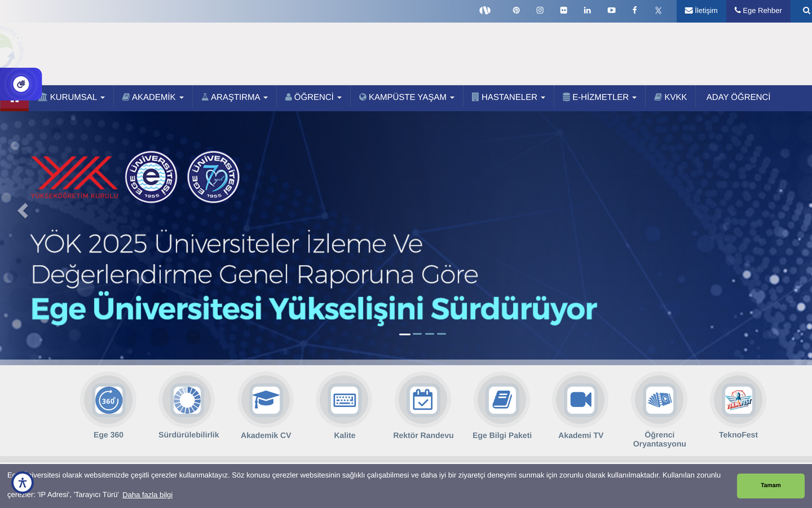Accept cookies with the Tamam button

coord(770,485)
